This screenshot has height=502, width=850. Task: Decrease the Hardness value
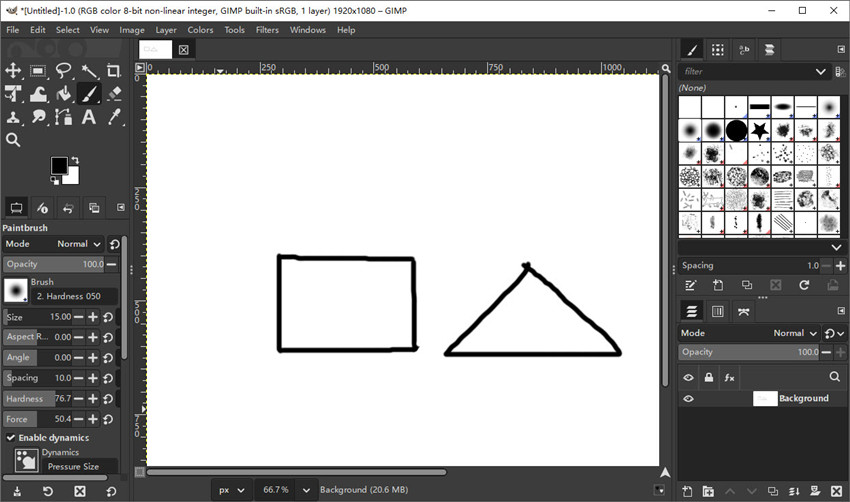pos(79,398)
